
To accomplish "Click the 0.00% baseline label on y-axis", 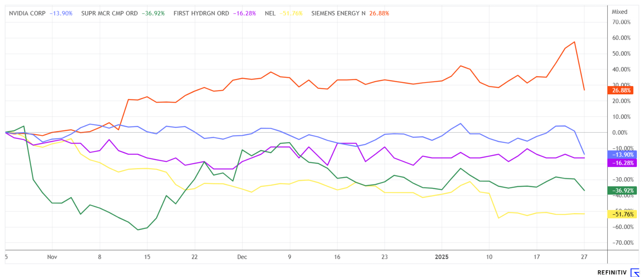I will (620, 133).
